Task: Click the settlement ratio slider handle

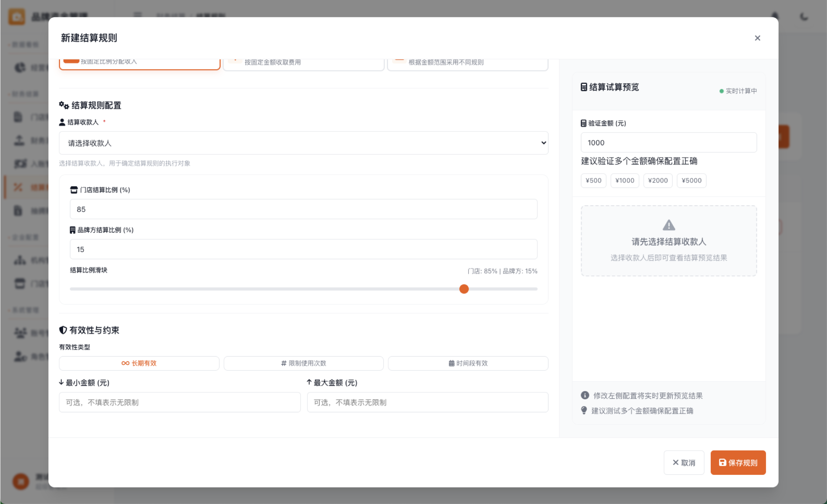Action: (x=464, y=289)
